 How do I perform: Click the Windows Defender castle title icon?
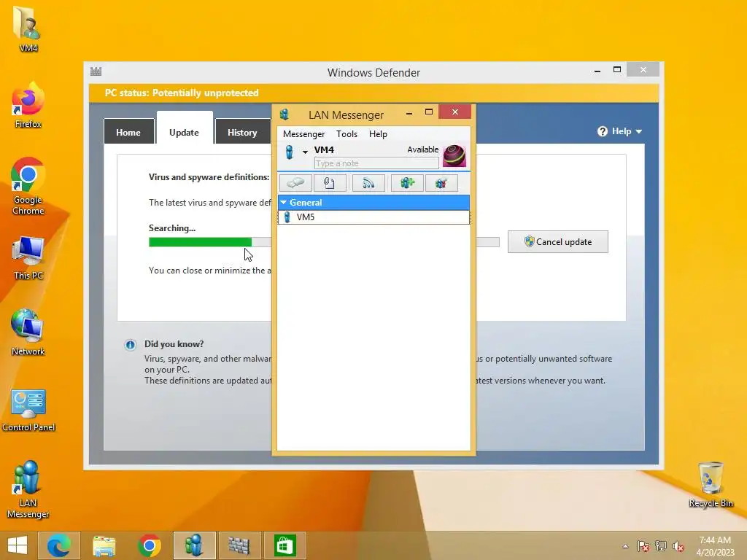96,71
